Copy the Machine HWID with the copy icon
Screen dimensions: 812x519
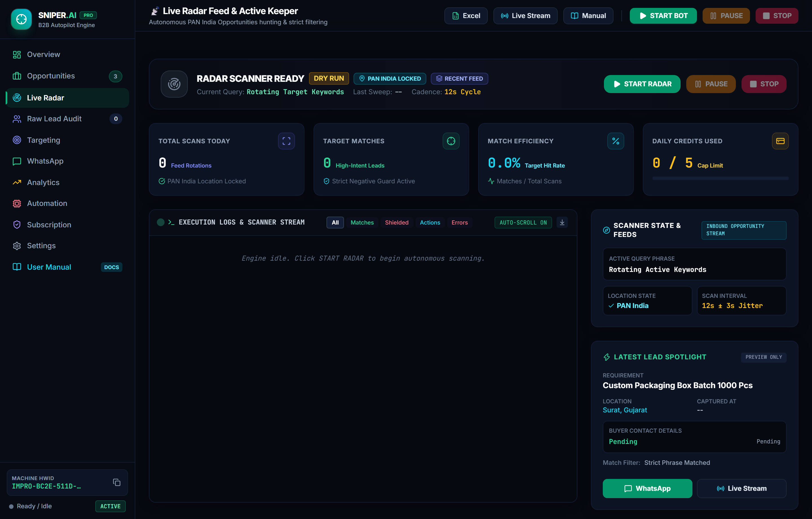(117, 482)
